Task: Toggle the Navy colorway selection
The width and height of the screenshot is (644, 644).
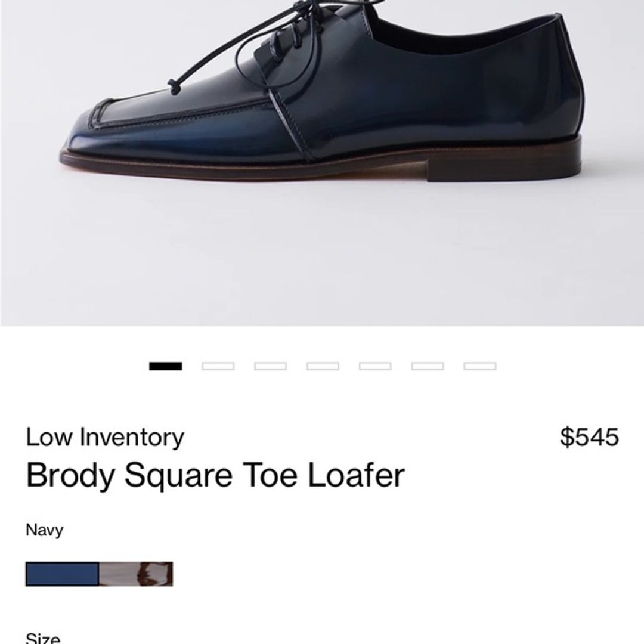Action: click(61, 574)
